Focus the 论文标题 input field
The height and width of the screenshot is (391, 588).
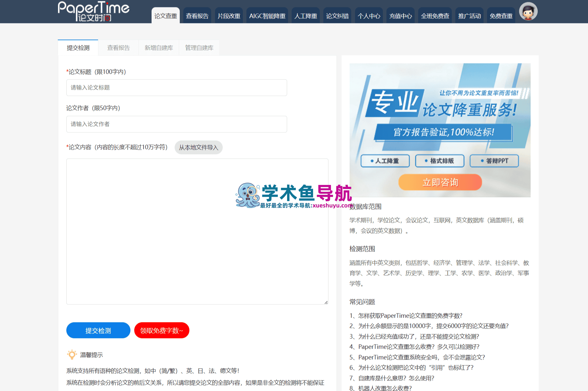177,87
